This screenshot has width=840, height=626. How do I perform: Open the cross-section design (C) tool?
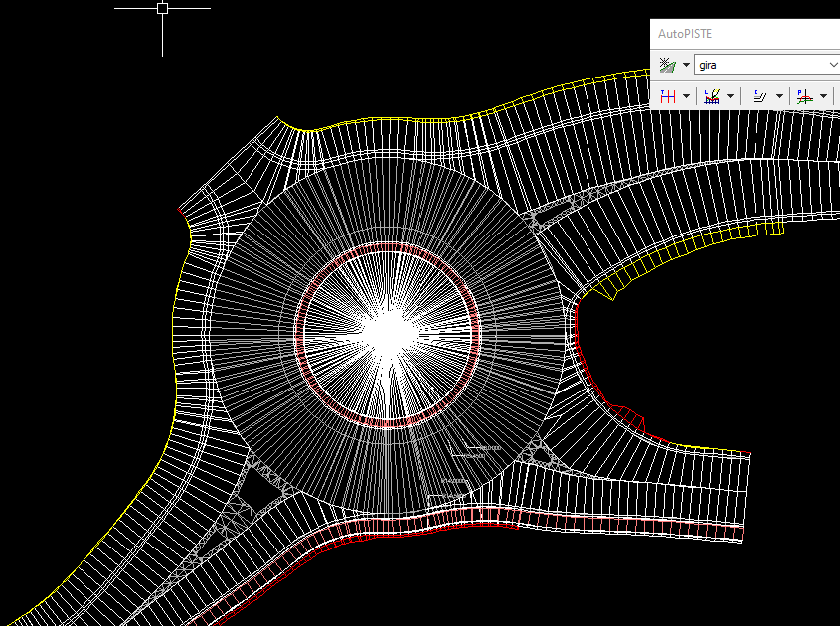(759, 96)
